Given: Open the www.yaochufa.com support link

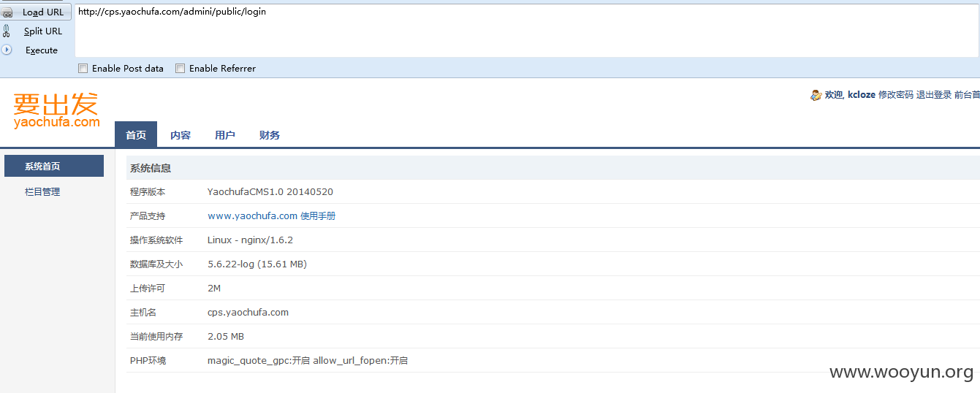Looking at the screenshot, I should (x=252, y=215).
